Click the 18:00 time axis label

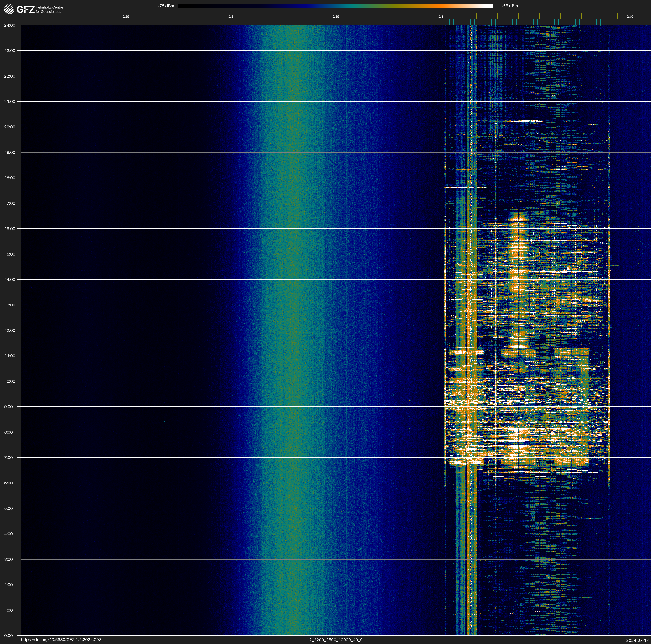tap(10, 178)
